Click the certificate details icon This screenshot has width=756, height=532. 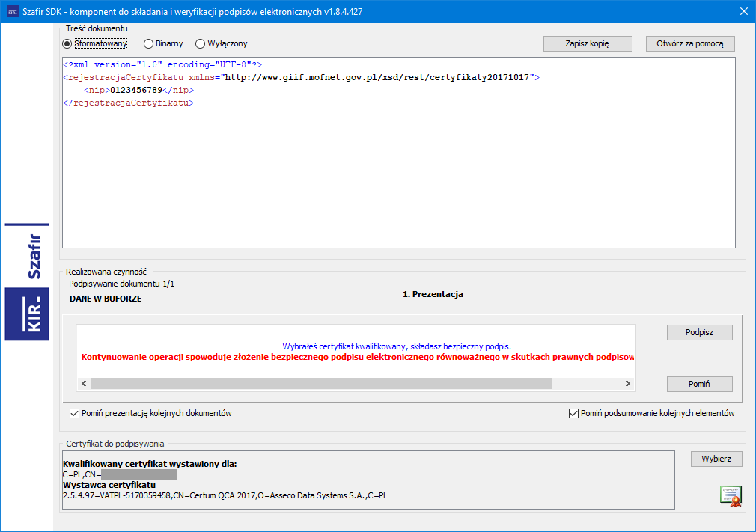coord(730,496)
